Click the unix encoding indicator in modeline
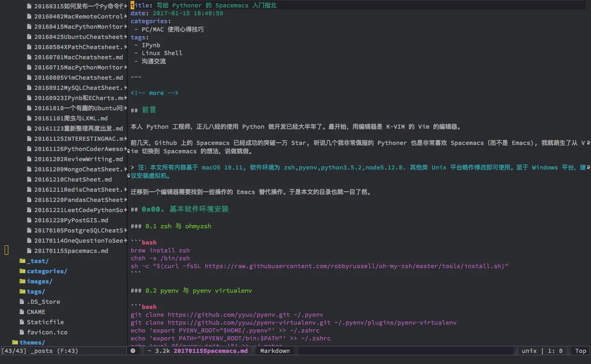 point(529,351)
